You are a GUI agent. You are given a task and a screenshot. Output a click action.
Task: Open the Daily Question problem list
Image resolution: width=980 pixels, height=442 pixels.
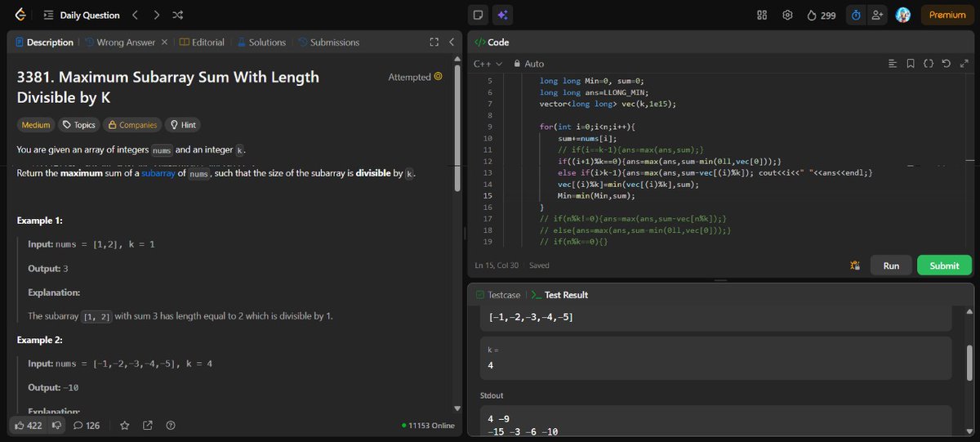click(81, 15)
